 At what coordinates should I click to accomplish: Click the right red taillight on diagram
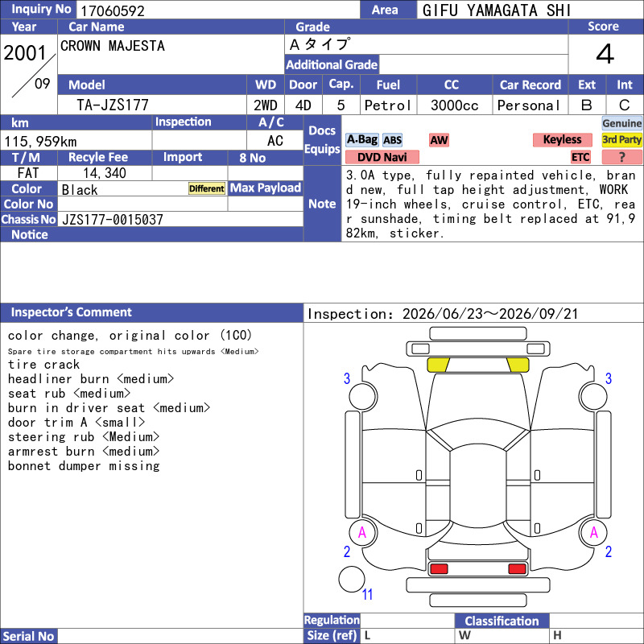coord(517,569)
